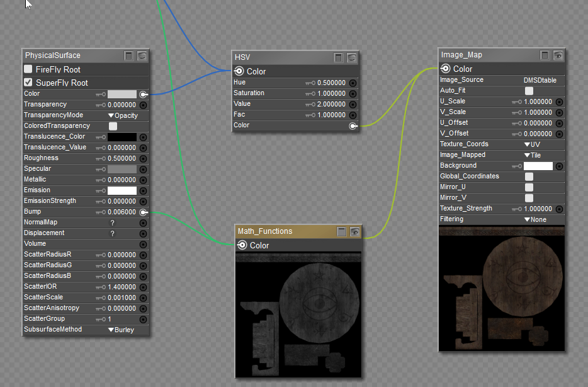Screen dimensions: 588x387
Task: Open the Translucence_Color black swatch
Action: pos(122,137)
